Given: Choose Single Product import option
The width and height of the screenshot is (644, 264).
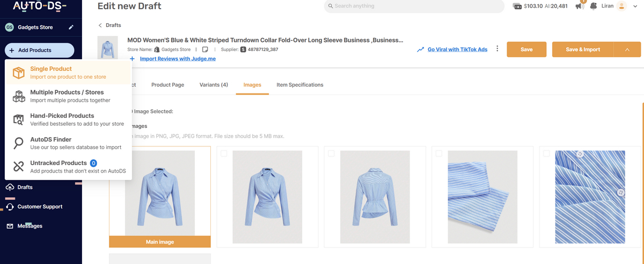Looking at the screenshot, I should click(x=68, y=73).
